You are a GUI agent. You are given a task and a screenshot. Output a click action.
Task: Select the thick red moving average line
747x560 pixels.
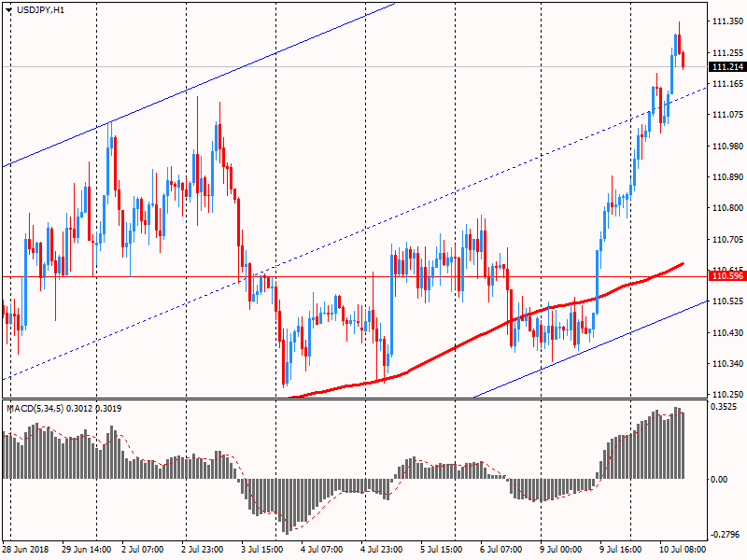tap(486, 333)
